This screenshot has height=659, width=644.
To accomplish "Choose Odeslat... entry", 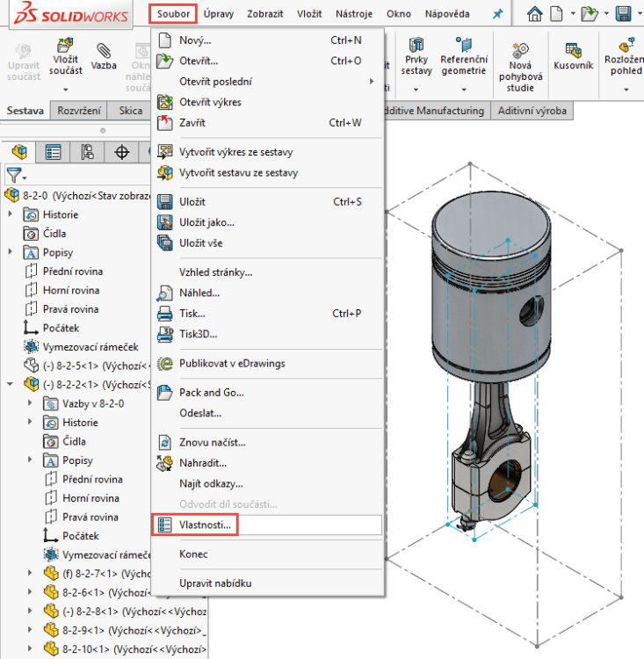I will point(267,413).
